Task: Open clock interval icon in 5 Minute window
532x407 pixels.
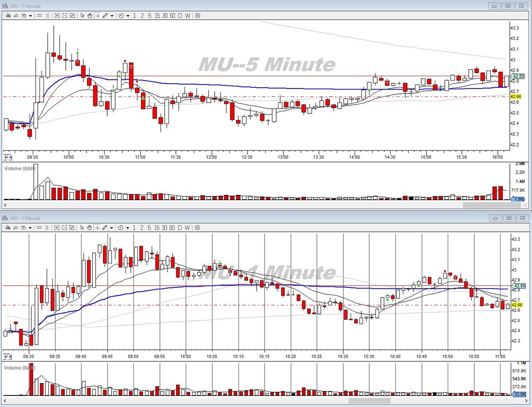Action: tap(121, 16)
